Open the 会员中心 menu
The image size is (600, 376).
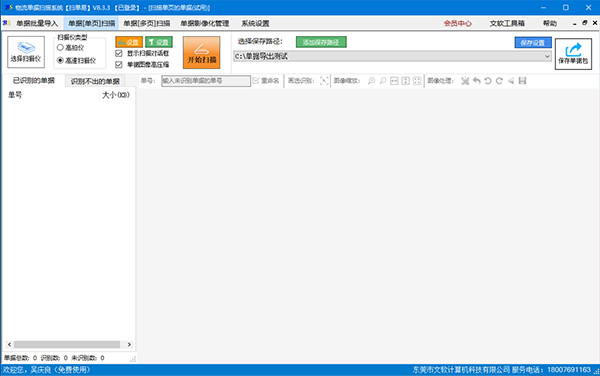click(x=458, y=23)
